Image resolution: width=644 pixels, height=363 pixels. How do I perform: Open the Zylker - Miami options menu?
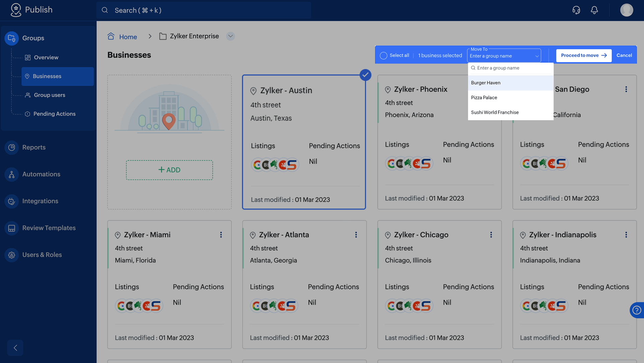pos(221,235)
